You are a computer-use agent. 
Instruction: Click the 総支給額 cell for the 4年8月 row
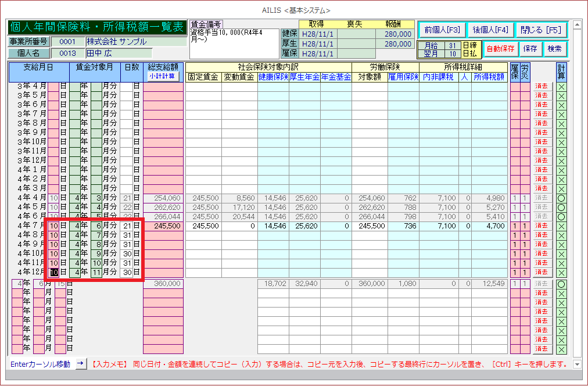pos(163,235)
